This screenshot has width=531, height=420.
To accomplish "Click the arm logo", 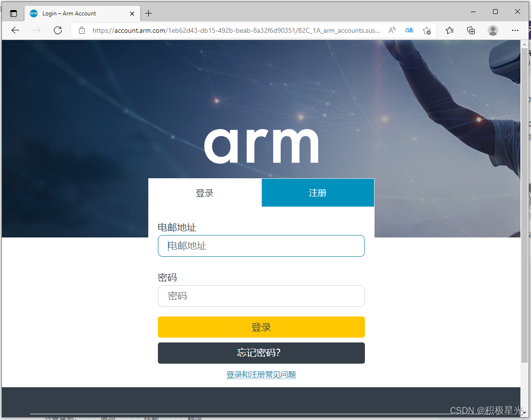I will [261, 146].
